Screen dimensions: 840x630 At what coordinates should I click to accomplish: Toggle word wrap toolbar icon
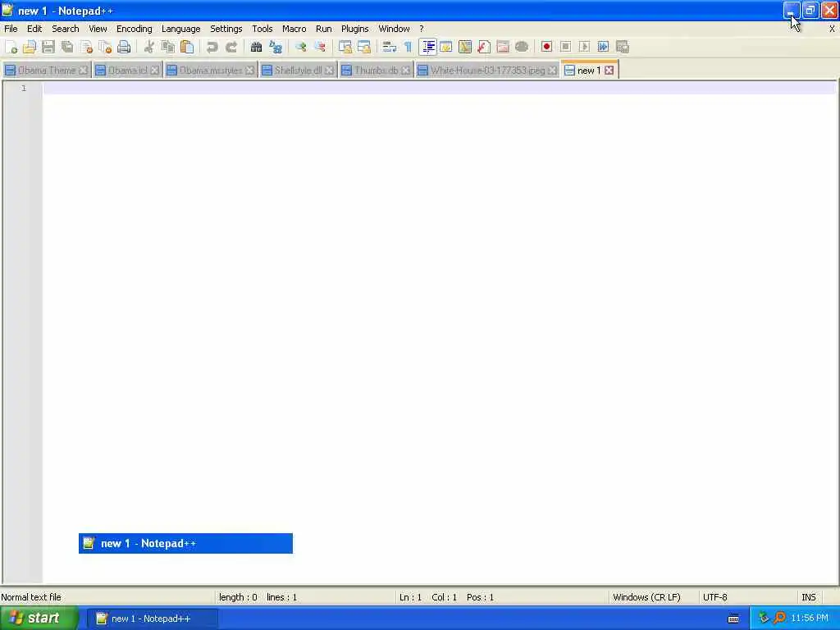pos(390,47)
